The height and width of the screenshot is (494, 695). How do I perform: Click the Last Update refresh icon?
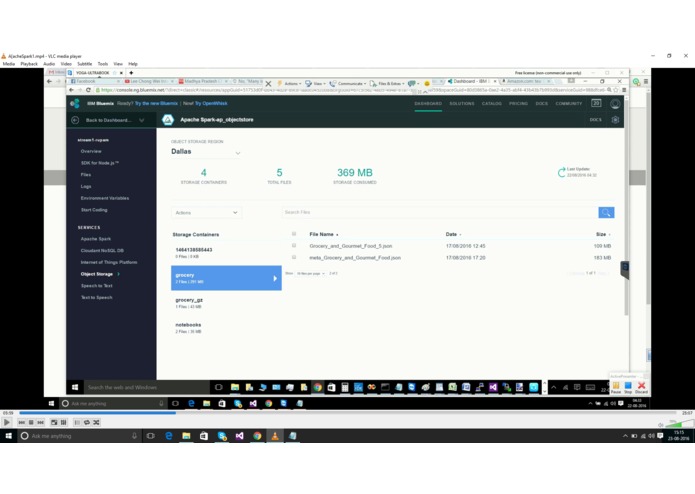pyautogui.click(x=561, y=172)
